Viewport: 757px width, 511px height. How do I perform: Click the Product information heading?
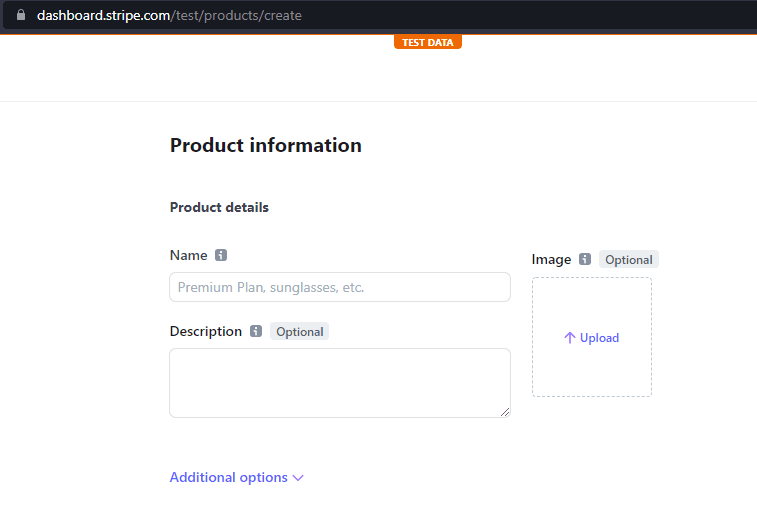coord(266,145)
